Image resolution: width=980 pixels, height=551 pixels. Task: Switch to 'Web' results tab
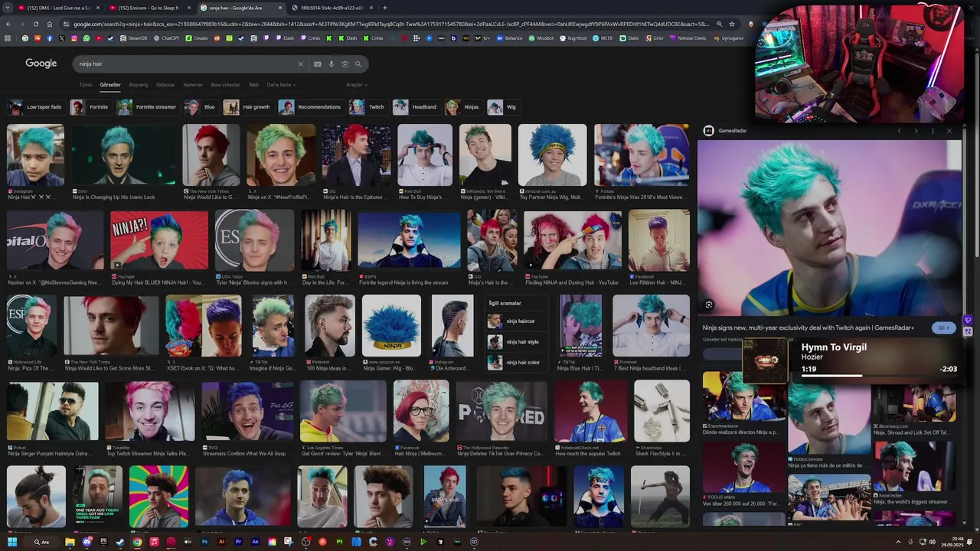253,85
